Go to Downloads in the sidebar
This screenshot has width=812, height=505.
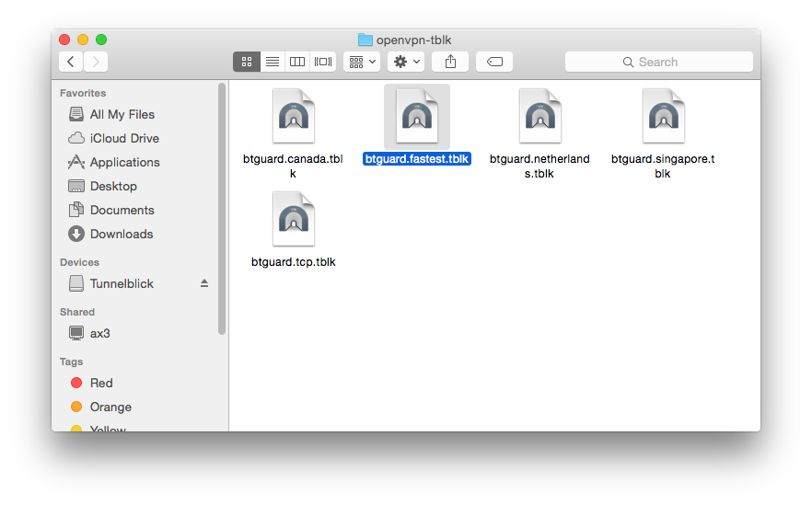click(121, 234)
